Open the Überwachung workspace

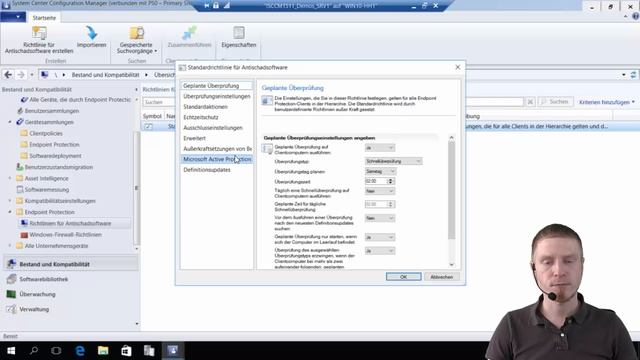37,294
